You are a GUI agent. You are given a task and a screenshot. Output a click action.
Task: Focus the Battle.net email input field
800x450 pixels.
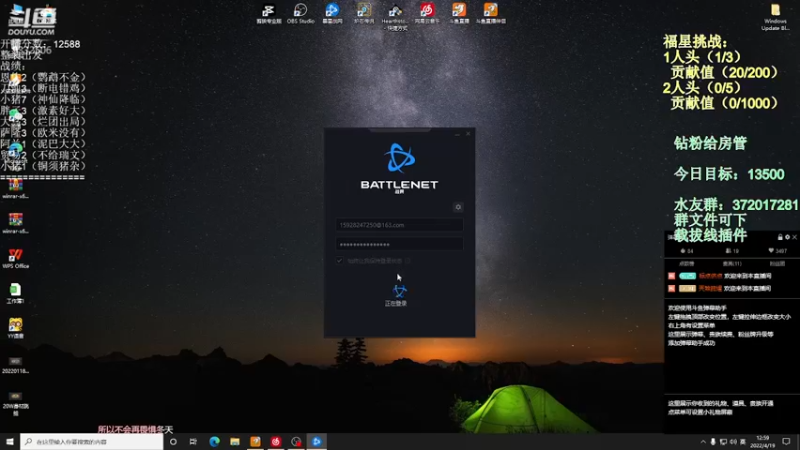pyautogui.click(x=399, y=224)
